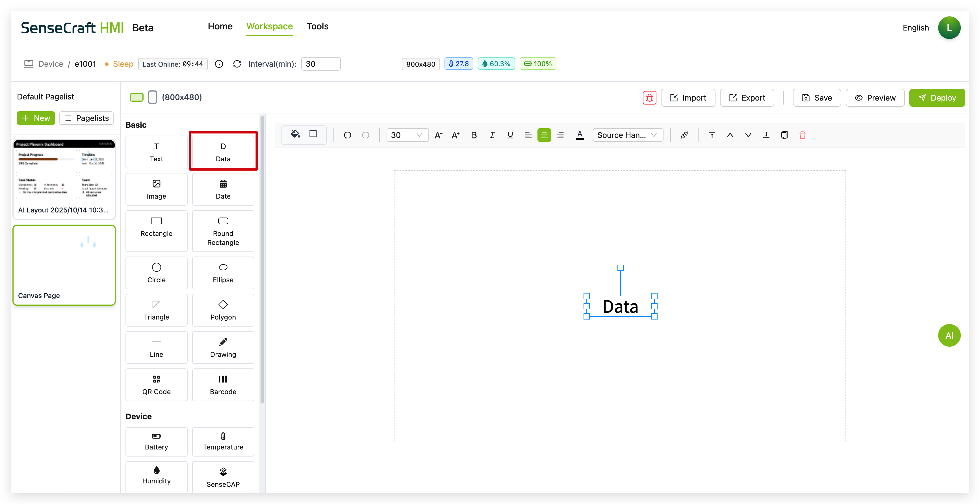Open the font color picker
The image size is (980, 504).
point(579,135)
